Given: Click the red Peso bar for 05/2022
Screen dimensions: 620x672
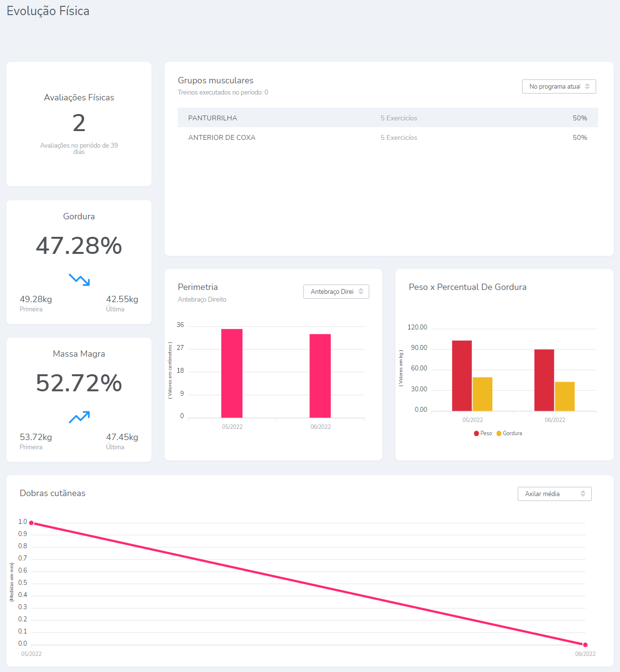Looking at the screenshot, I should point(462,376).
